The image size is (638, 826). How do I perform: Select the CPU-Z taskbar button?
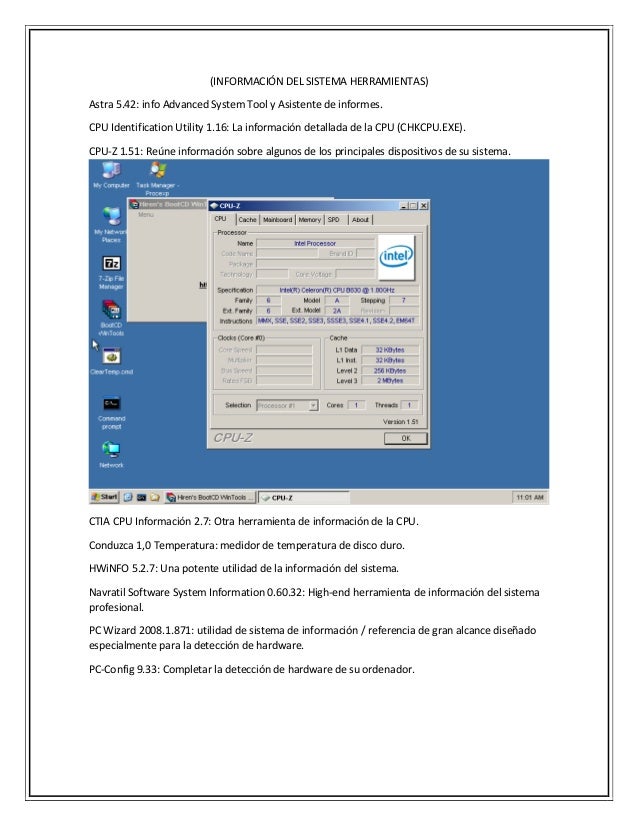pyautogui.click(x=303, y=497)
